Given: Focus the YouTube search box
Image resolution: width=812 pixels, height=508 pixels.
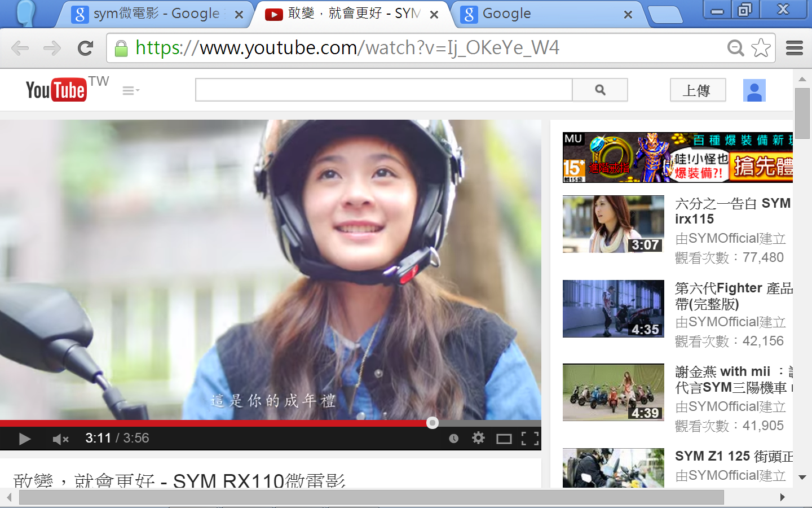Looking at the screenshot, I should tap(384, 90).
